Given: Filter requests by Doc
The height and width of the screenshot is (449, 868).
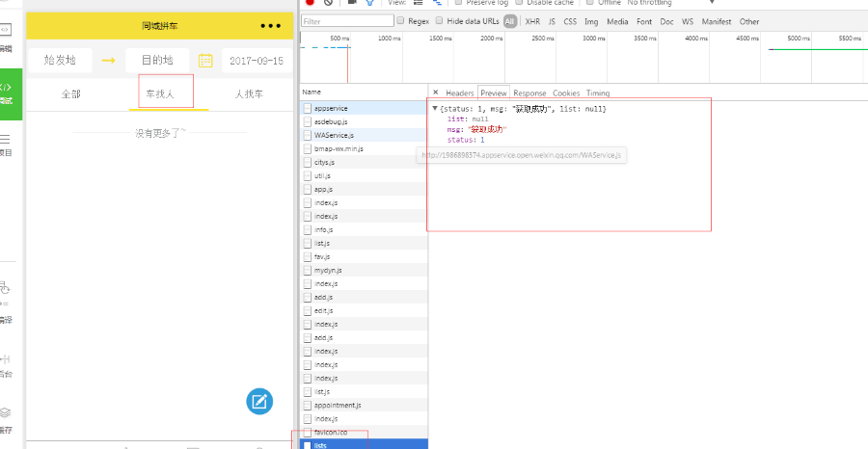Looking at the screenshot, I should 667,21.
